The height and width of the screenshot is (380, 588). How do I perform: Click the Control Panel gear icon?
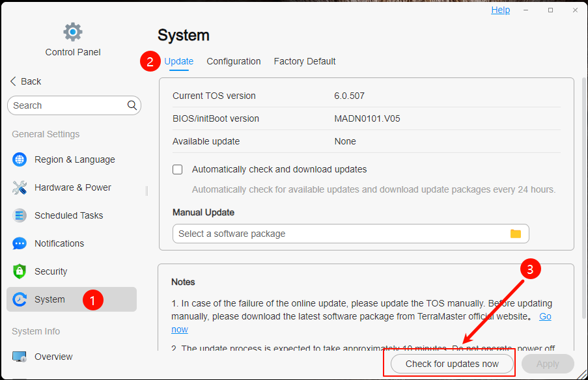tap(73, 32)
